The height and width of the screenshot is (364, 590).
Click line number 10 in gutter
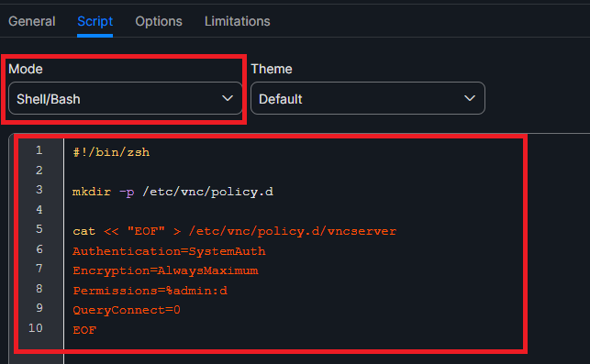point(36,328)
